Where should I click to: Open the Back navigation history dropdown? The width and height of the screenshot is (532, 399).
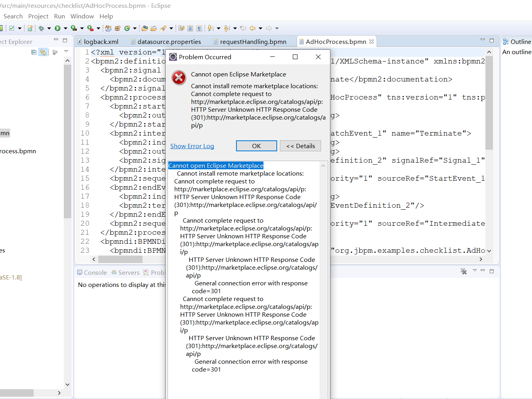pyautogui.click(x=260, y=28)
